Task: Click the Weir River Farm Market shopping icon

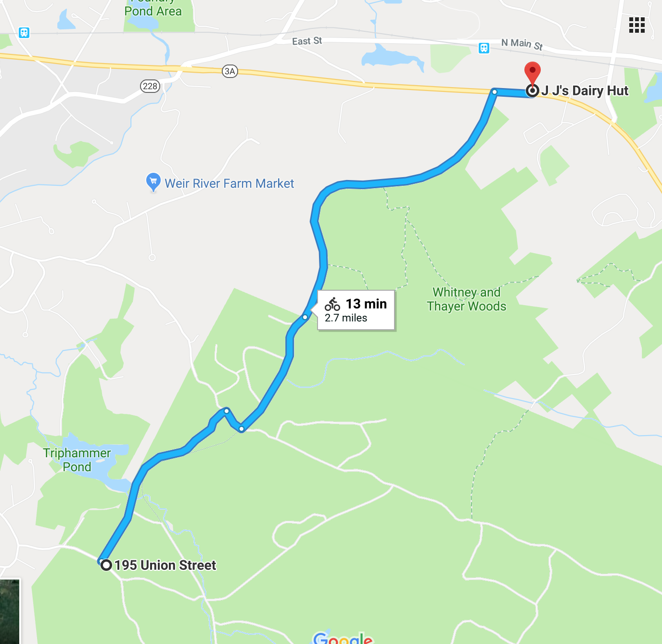Action: pyautogui.click(x=153, y=182)
